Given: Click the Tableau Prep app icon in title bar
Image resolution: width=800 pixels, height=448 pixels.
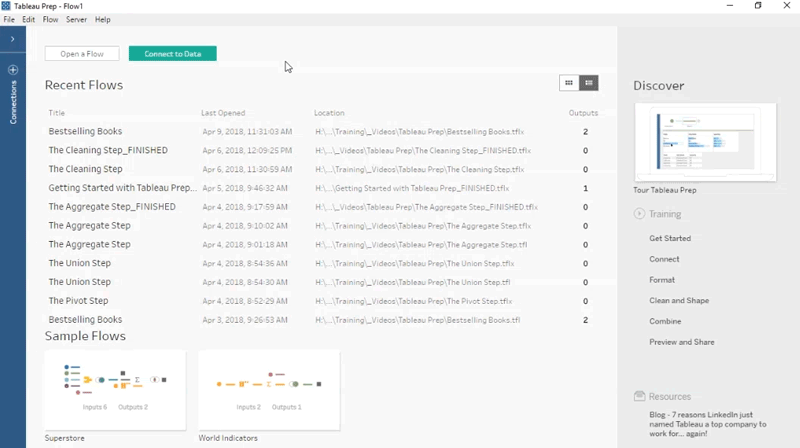Looking at the screenshot, I should [7, 6].
